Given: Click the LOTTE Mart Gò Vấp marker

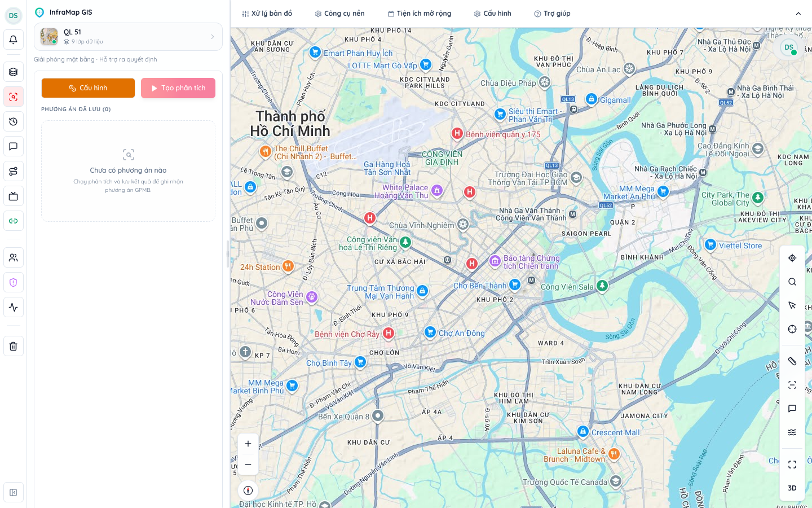Looking at the screenshot, I should (426, 65).
